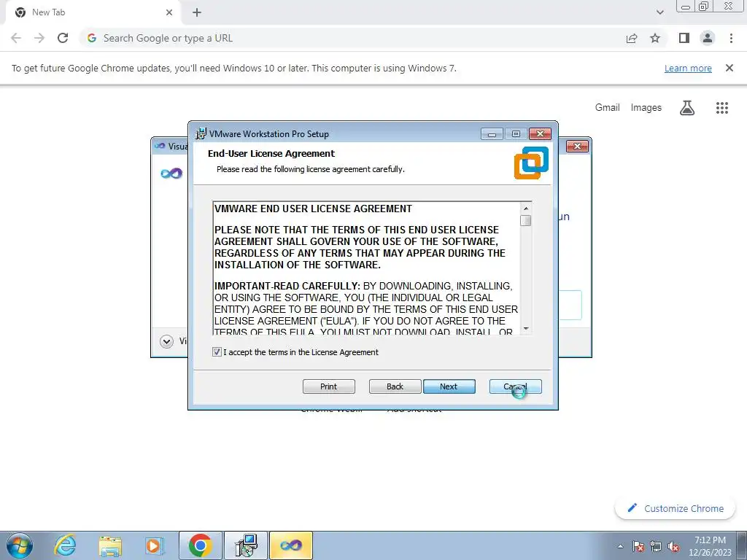Open Gmail from the New Tab page
Viewport: 747px width, 560px height.
tap(607, 108)
